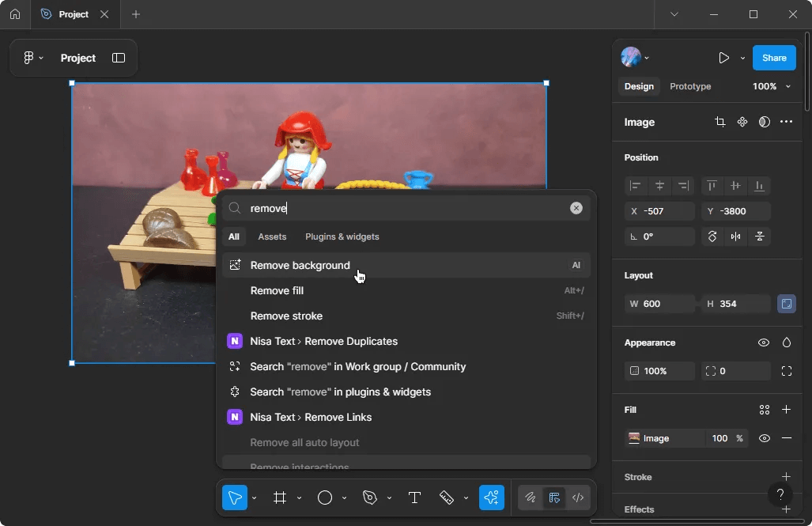Add a new tab with plus
Image resolution: width=812 pixels, height=526 pixels.
pyautogui.click(x=136, y=14)
